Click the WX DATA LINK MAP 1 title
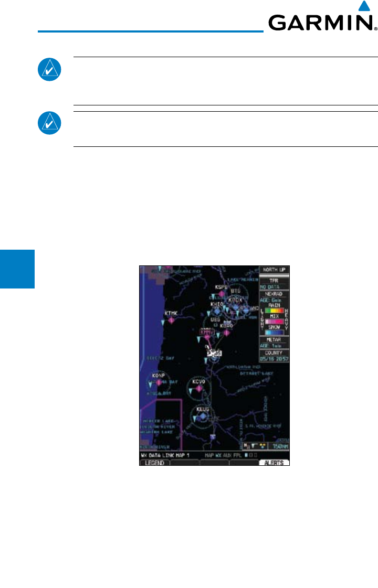 point(165,455)
